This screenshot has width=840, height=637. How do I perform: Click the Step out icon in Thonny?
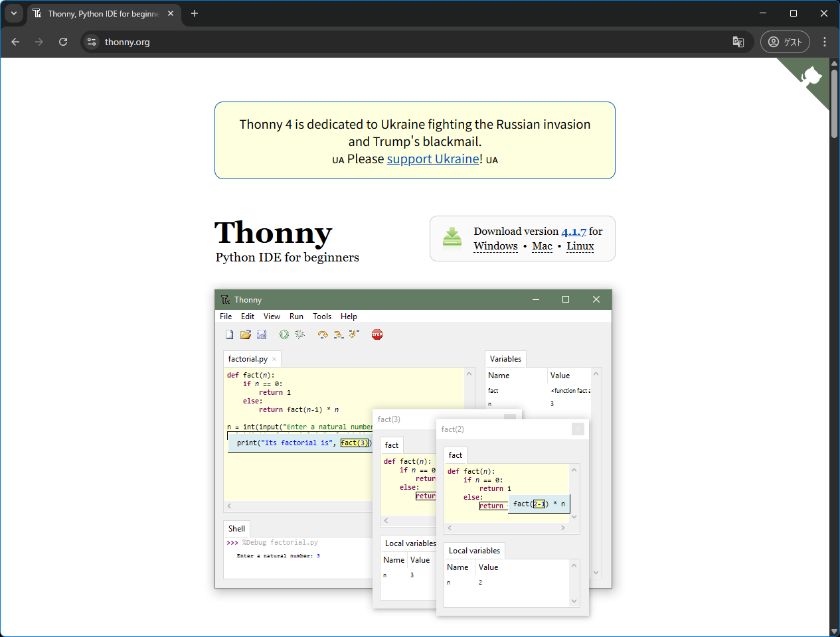tap(354, 334)
